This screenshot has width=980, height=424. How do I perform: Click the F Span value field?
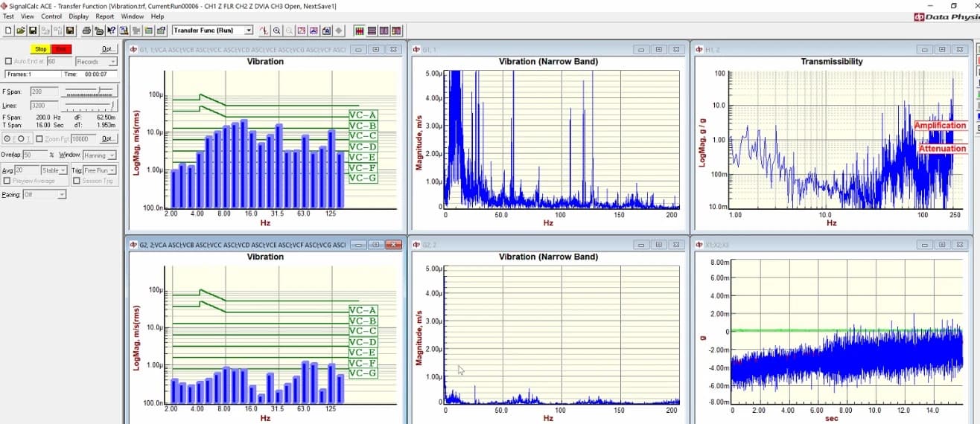(45, 91)
